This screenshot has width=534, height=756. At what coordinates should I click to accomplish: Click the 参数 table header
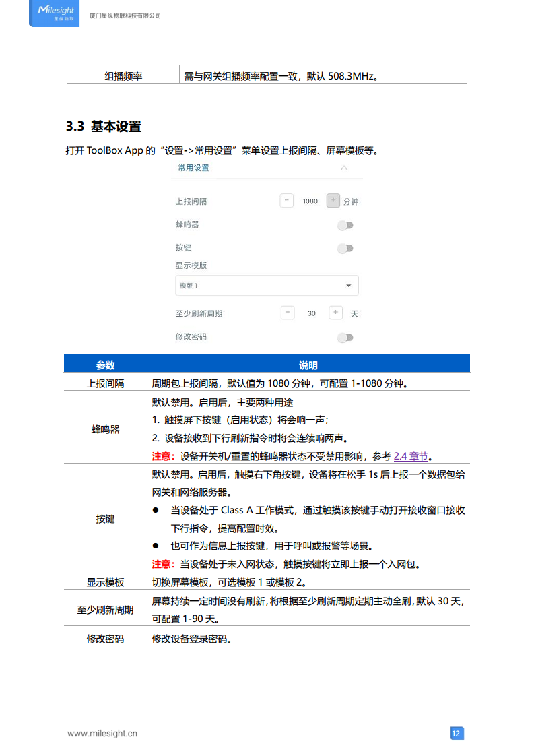coord(105,365)
